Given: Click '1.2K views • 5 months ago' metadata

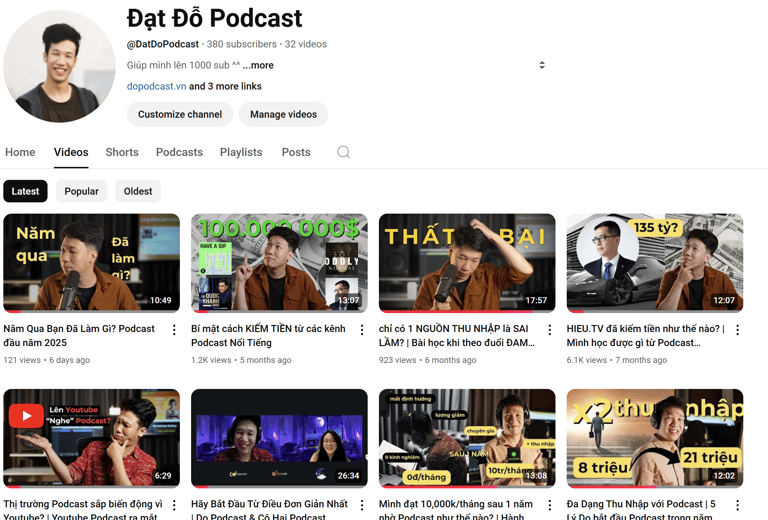Looking at the screenshot, I should tap(241, 360).
